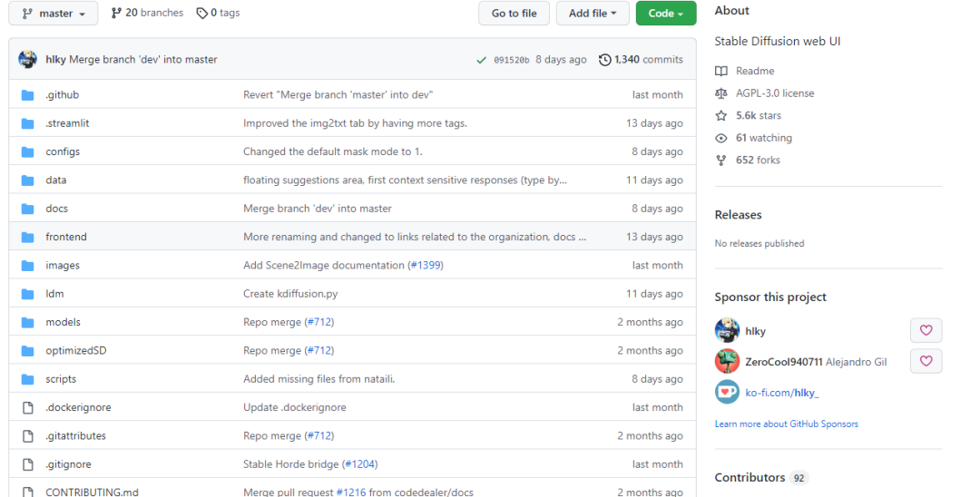This screenshot has height=497, width=980.
Task: Open pull request #1399 link
Action: (425, 266)
